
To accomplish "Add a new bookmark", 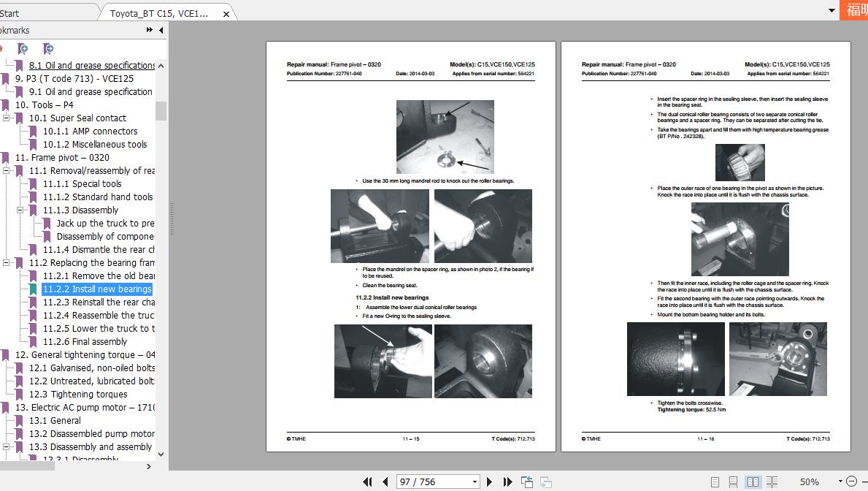I will coord(23,48).
